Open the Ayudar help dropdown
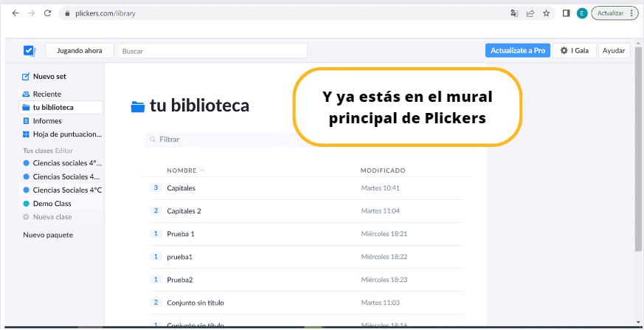 pyautogui.click(x=614, y=51)
